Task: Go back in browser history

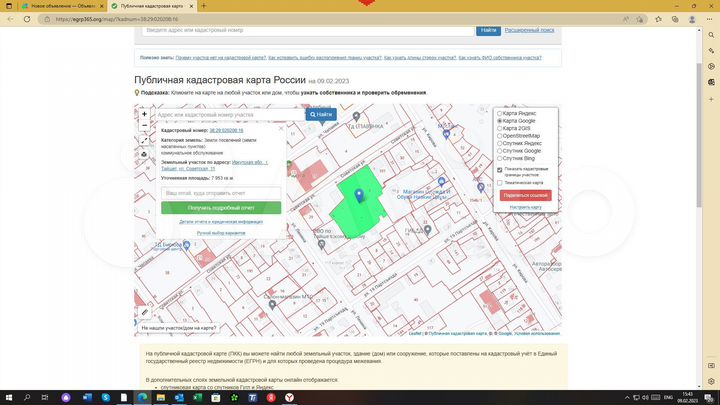Action: click(x=10, y=19)
